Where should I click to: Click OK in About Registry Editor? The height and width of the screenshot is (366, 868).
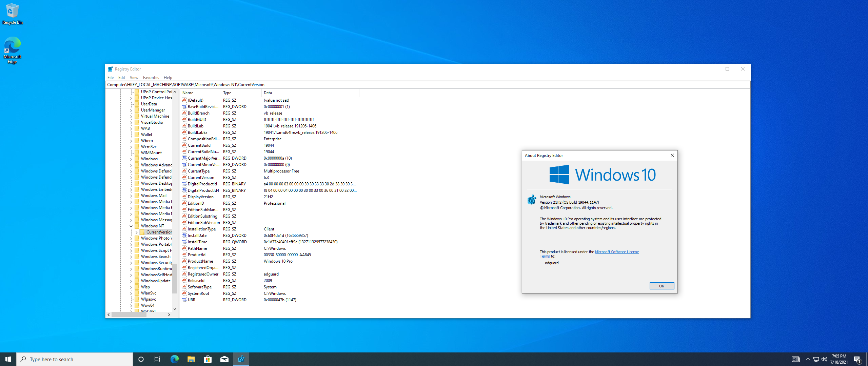[662, 286]
